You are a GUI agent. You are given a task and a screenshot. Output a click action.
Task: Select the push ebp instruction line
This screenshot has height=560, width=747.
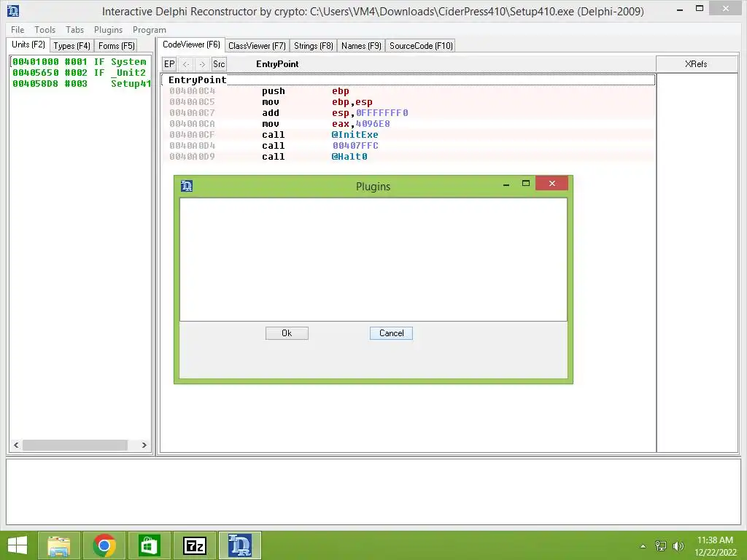[x=409, y=91]
